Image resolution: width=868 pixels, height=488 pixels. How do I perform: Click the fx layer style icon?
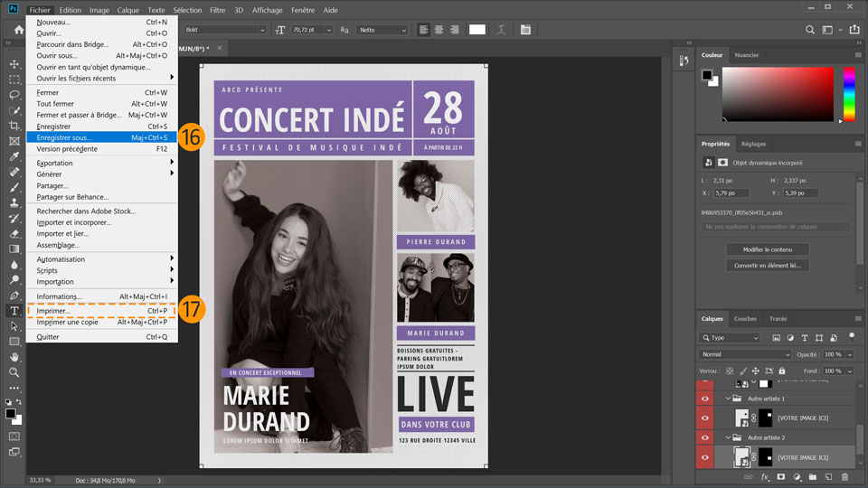tap(764, 476)
